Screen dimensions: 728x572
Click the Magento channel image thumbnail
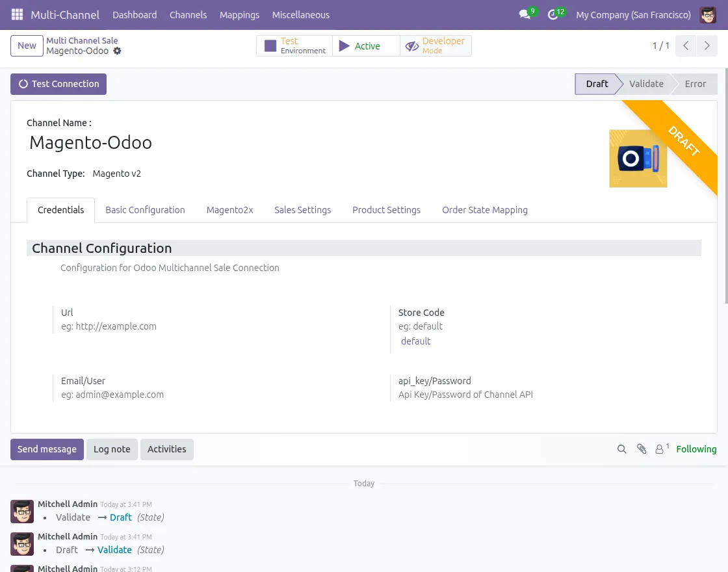638,159
